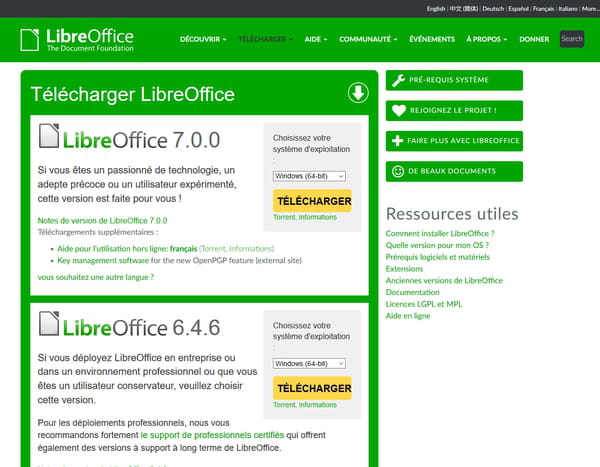Click the Torrent link under the 6.4.6 download
This screenshot has height=467, width=600.
click(x=284, y=405)
